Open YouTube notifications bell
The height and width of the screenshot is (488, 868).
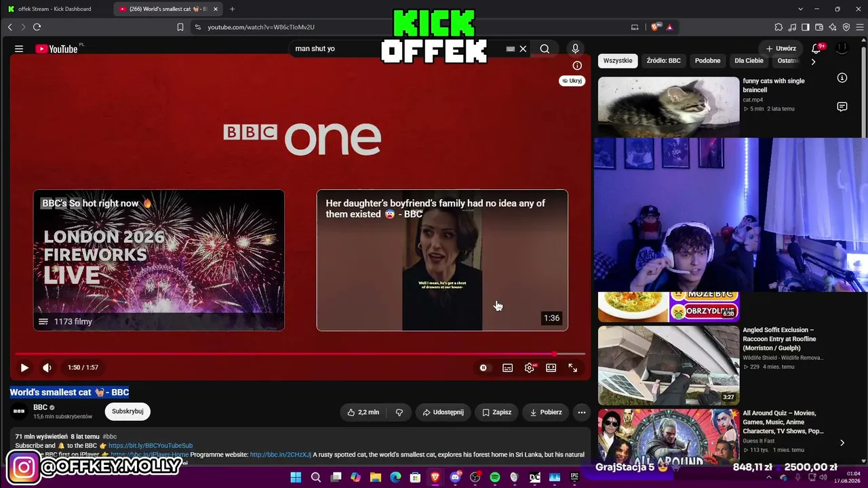[x=816, y=49]
